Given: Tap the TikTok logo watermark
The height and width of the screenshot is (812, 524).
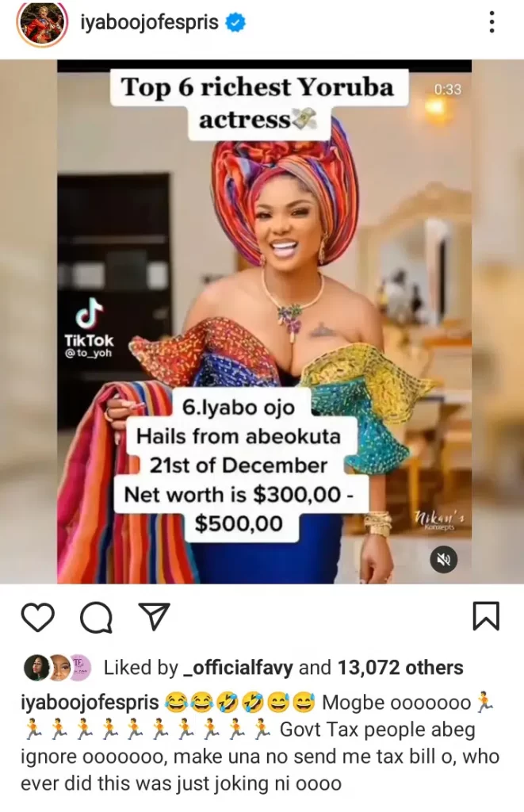Looking at the screenshot, I should click(x=89, y=324).
